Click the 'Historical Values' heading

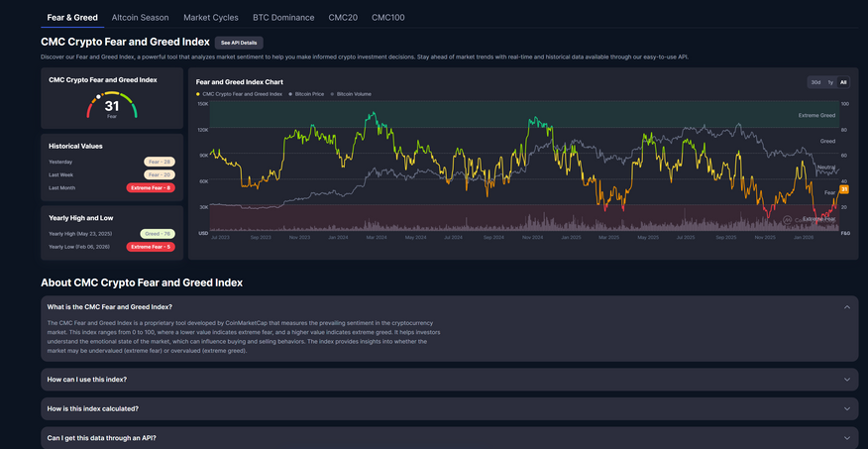pyautogui.click(x=75, y=146)
